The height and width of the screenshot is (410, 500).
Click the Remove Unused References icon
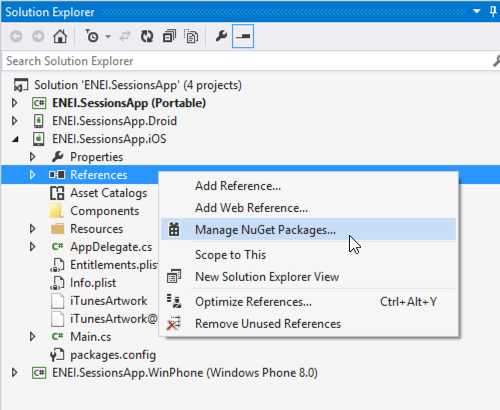(173, 323)
